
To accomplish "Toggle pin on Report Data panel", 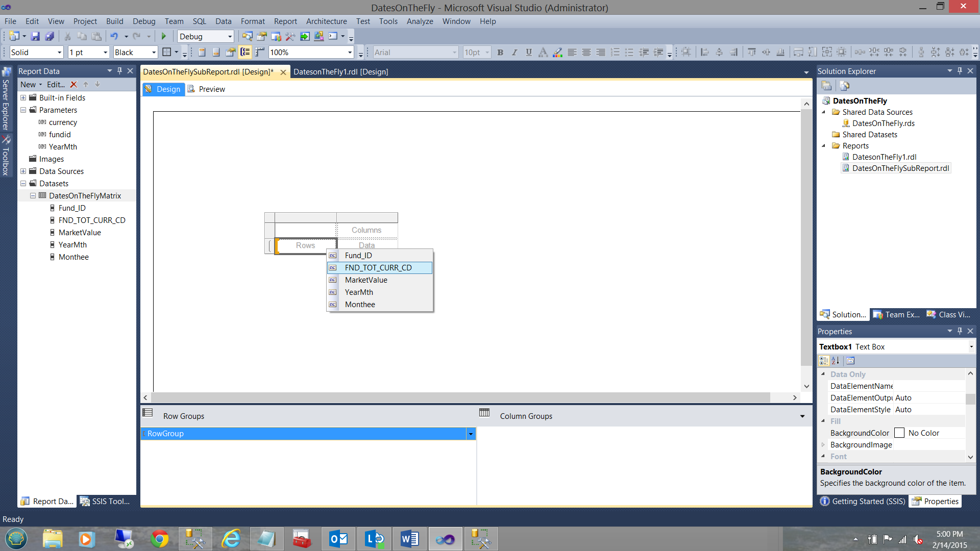I will pos(119,71).
